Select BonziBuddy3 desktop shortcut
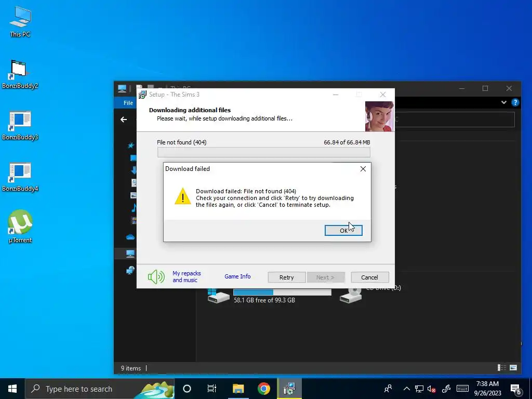This screenshot has width=532, height=399. pos(20,126)
